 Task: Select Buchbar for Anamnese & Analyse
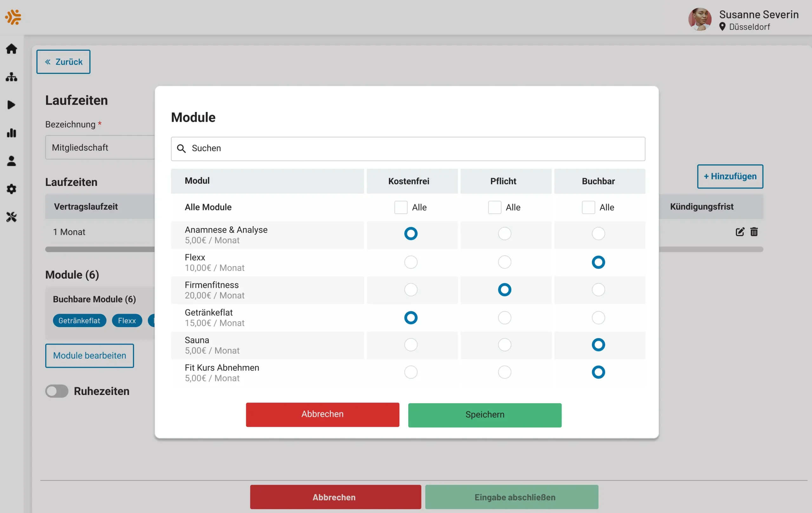click(598, 233)
